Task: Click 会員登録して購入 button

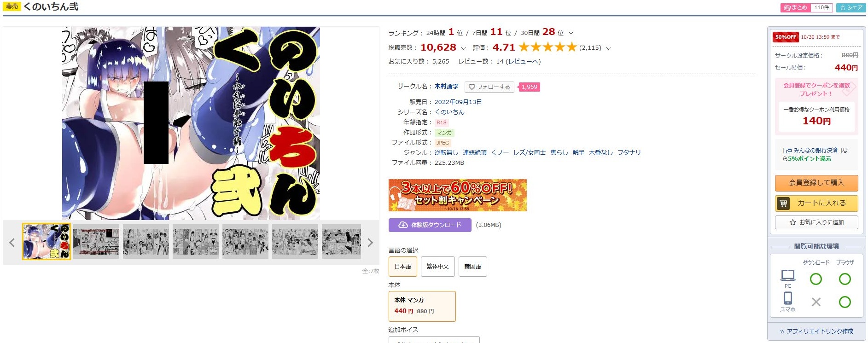Action: tap(816, 183)
